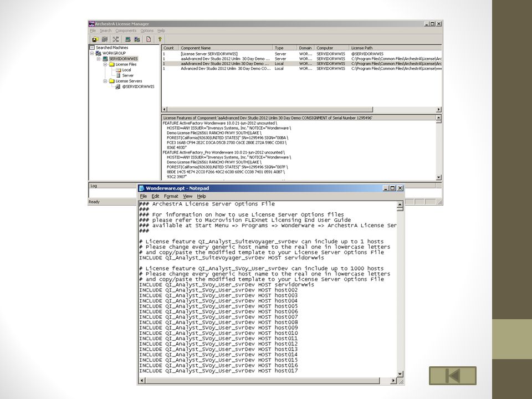The height and width of the screenshot is (399, 532).
Task: Open Edit menu in Notepad
Action: pyautogui.click(x=155, y=196)
